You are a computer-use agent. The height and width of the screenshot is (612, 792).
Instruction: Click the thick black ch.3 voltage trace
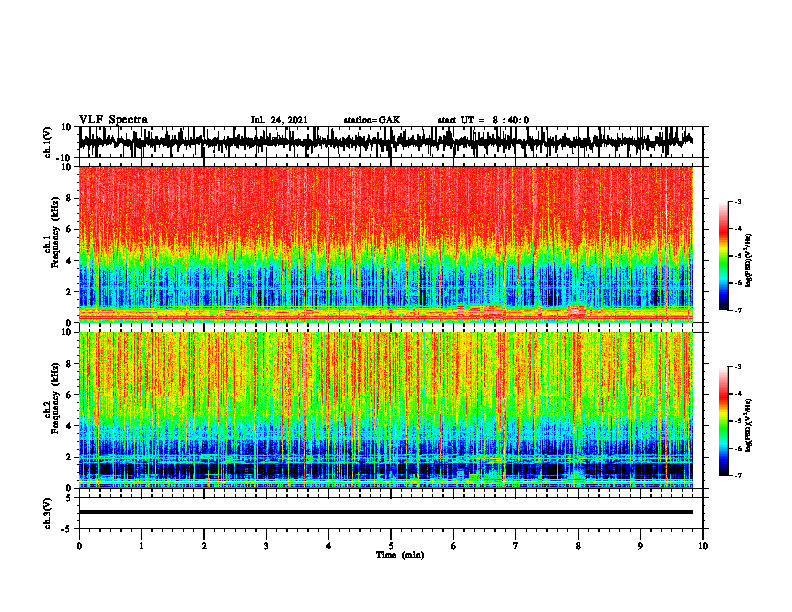tap(386, 512)
